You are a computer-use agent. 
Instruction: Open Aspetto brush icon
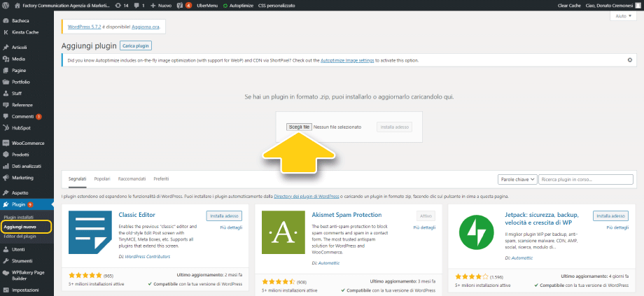tap(6, 192)
